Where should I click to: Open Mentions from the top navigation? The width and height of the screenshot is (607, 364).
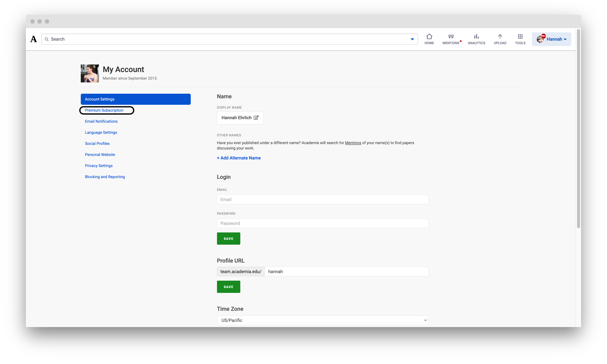451,39
